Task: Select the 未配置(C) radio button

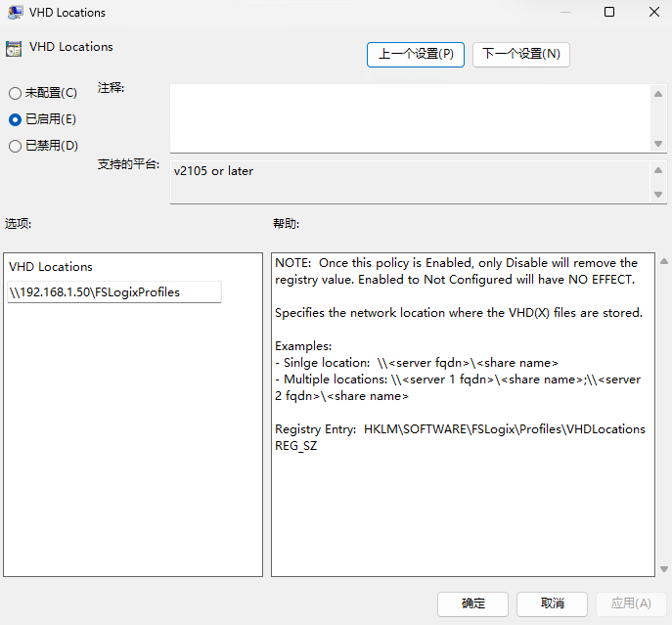Action: (x=15, y=93)
